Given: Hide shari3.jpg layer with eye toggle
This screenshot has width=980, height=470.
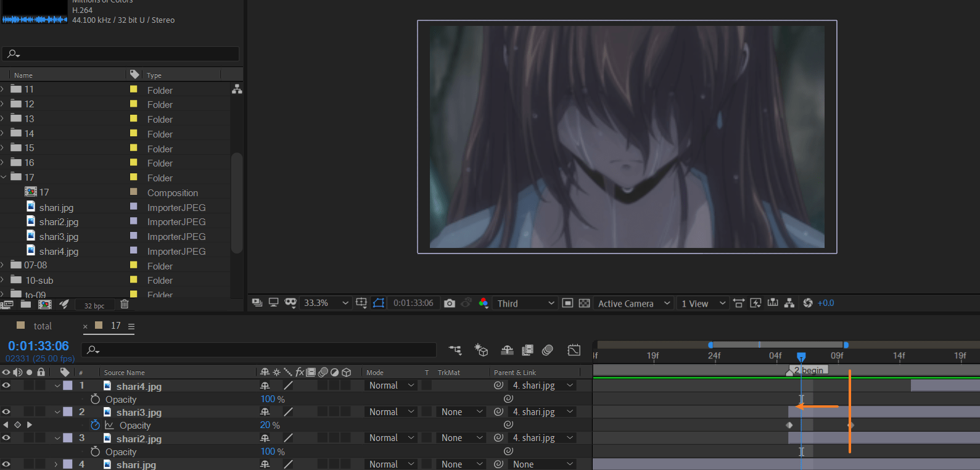Looking at the screenshot, I should [x=6, y=412].
